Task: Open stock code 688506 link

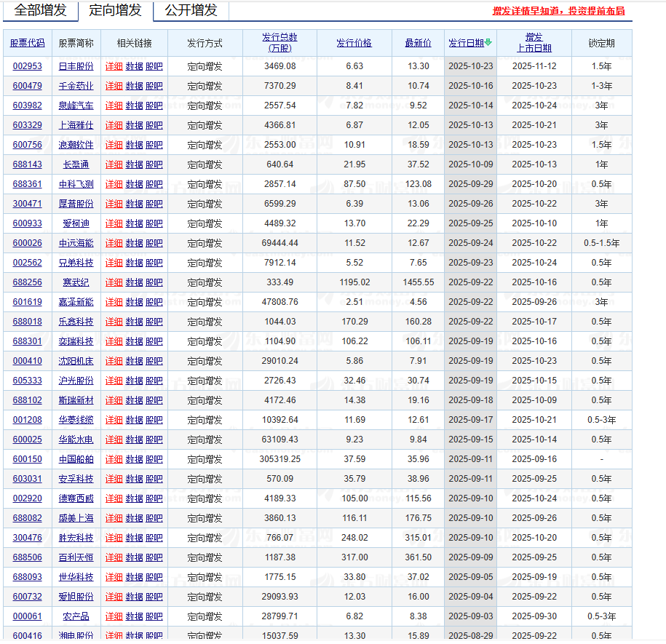Action: point(27,557)
